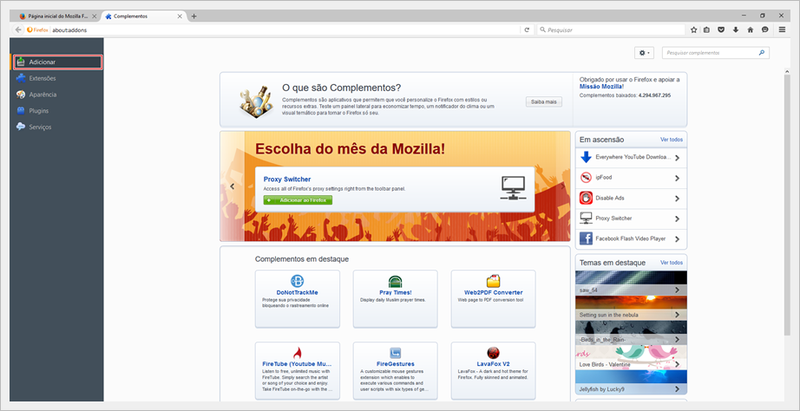800x411 pixels.
Task: Click the page vertical scrollbar
Action: pos(786,204)
